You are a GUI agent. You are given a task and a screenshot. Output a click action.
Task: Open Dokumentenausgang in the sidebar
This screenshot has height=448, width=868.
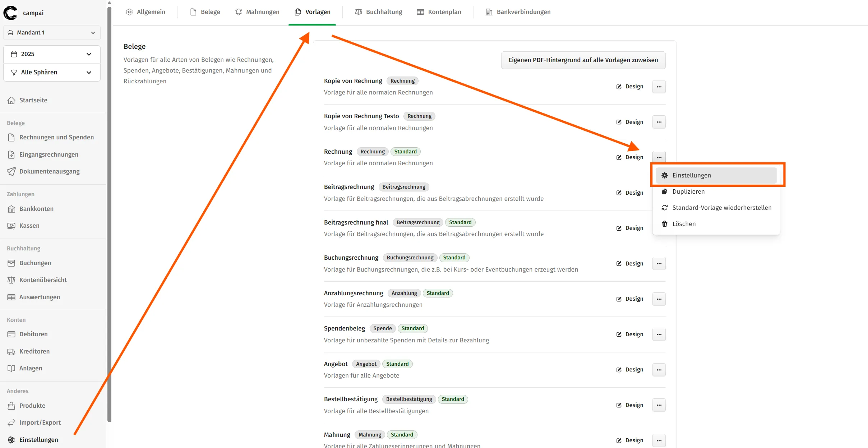pos(49,171)
